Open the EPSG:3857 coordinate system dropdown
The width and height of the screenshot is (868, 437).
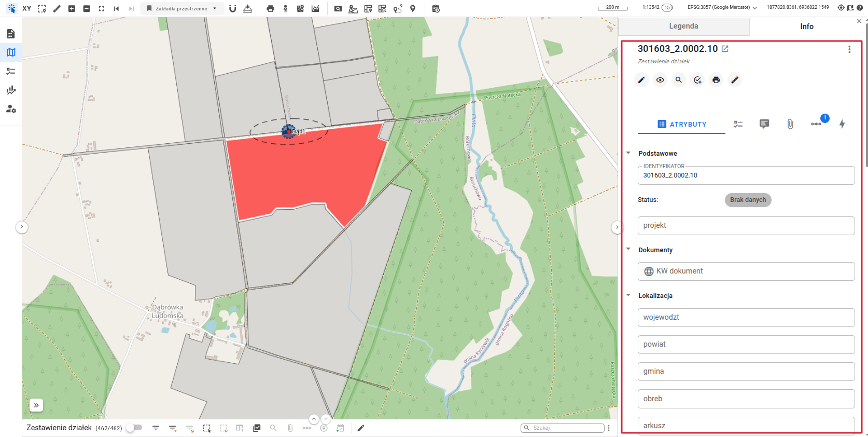(x=722, y=7)
